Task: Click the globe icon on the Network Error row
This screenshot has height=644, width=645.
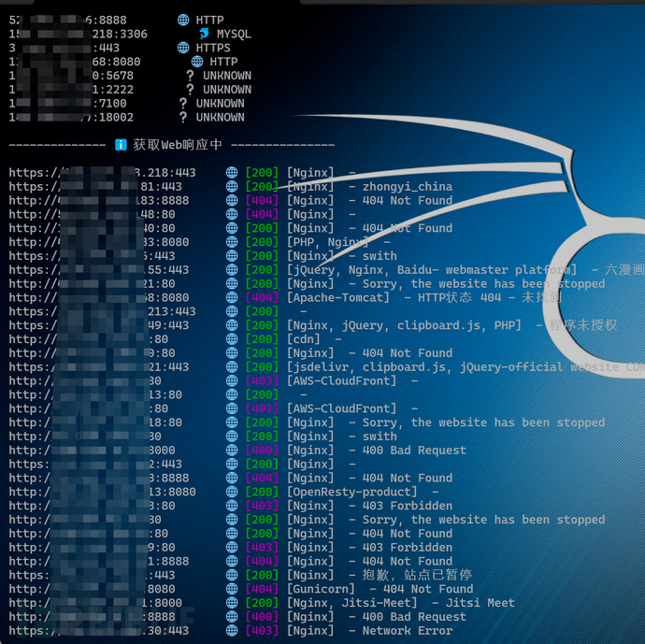Action: 232,631
